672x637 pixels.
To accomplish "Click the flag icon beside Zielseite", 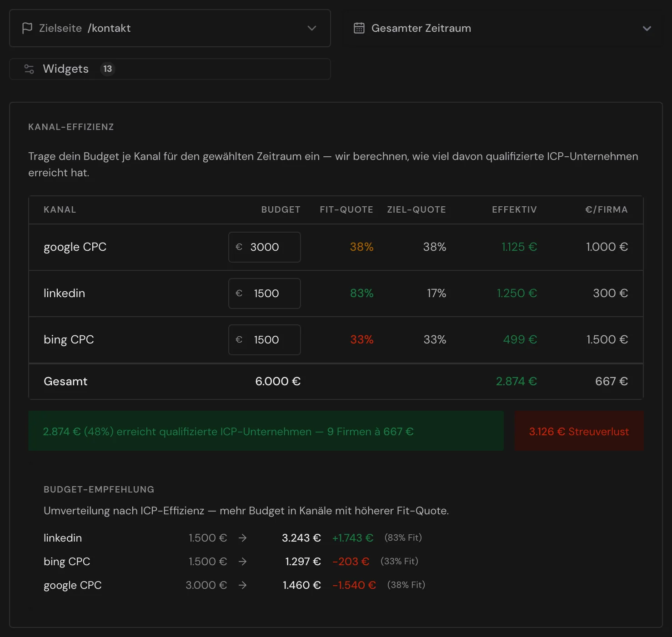I will [27, 28].
